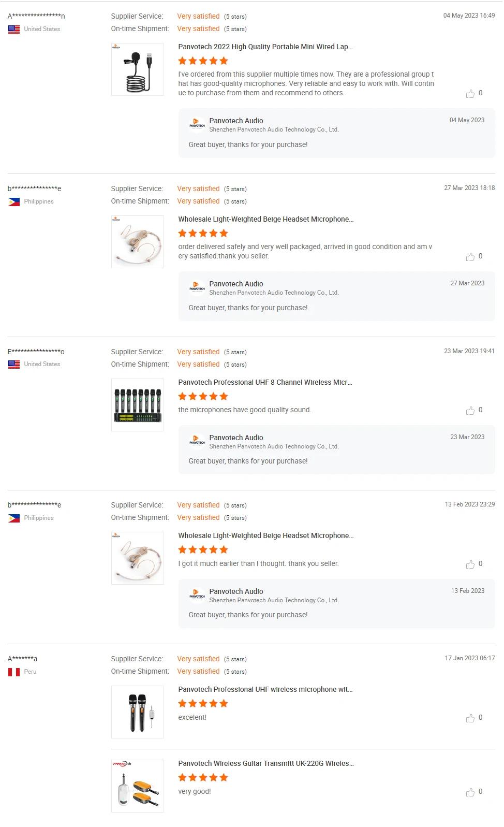
Task: Like the review about ordering multiple times
Action: 470,94
